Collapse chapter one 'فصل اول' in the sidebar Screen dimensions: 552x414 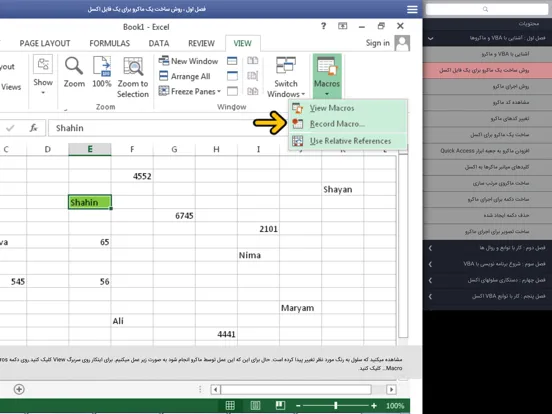click(x=487, y=38)
